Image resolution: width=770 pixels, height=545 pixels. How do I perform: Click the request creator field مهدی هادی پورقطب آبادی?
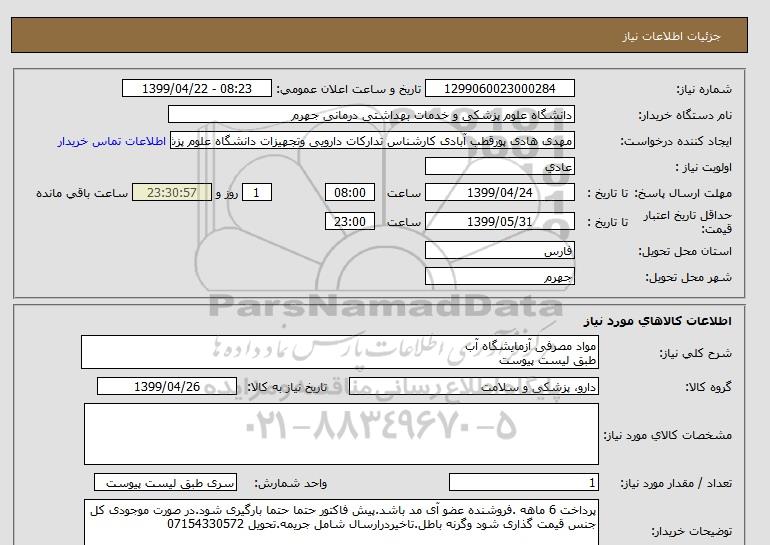[x=372, y=141]
